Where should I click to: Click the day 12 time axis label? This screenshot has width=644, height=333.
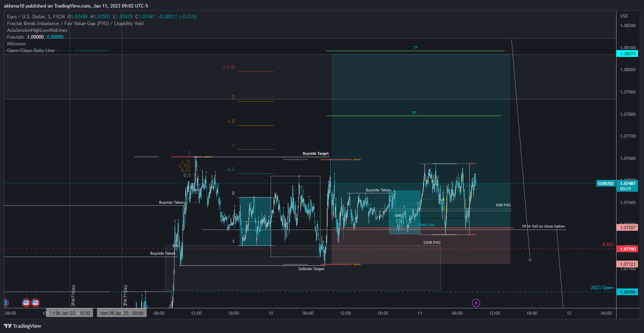pos(569,313)
